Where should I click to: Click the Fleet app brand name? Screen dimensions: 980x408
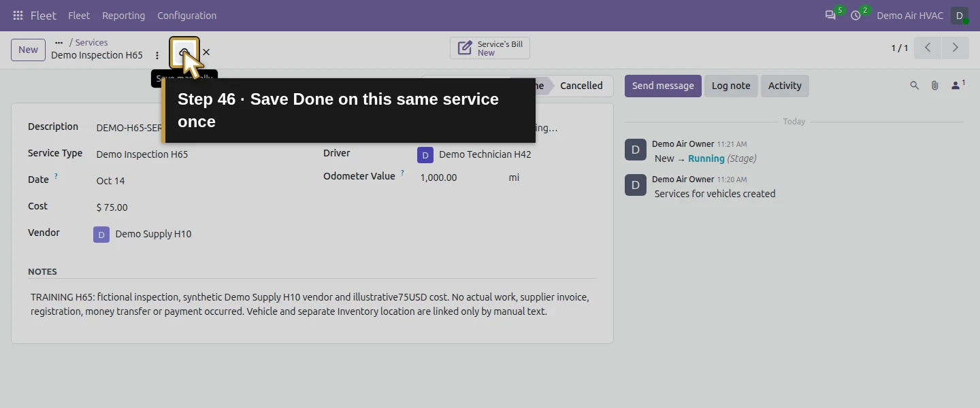pos(44,16)
